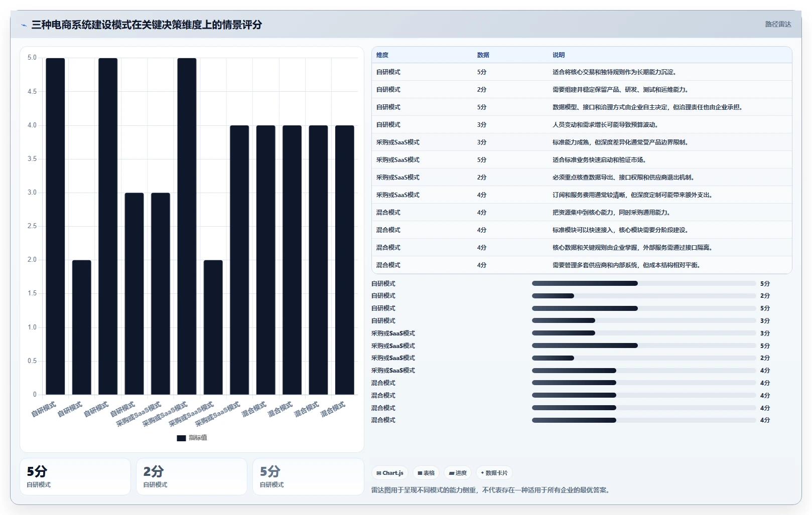
Task: Select the 表格 chip
Action: pos(426,473)
